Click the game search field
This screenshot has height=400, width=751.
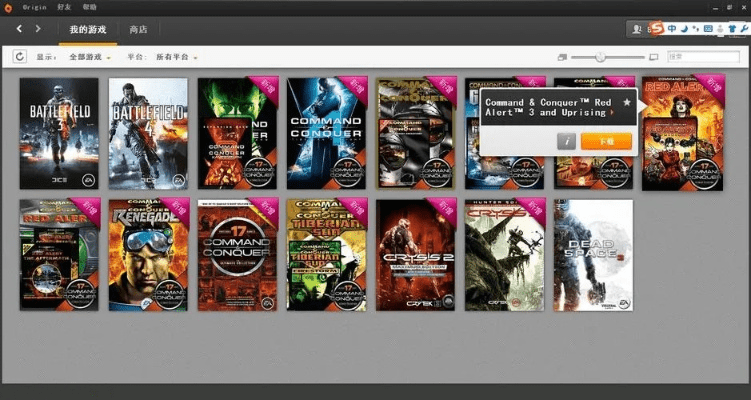[700, 57]
